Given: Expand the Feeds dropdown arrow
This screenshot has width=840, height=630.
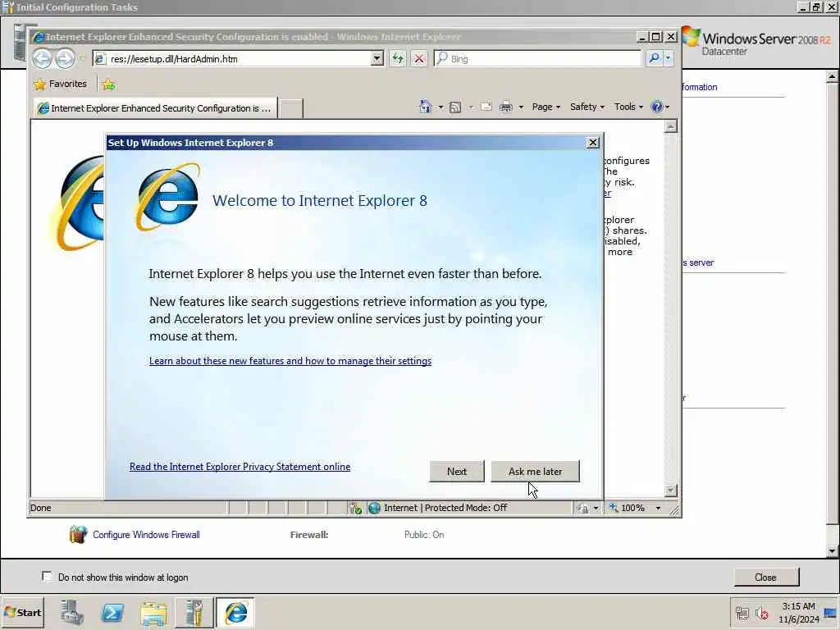Looking at the screenshot, I should click(471, 107).
